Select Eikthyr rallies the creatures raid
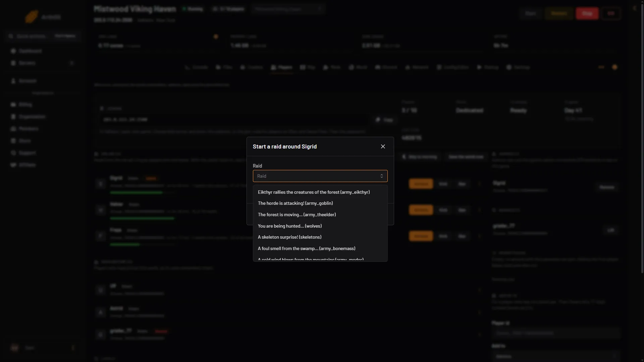Screen dimensions: 644x362 tap(320, 192)
